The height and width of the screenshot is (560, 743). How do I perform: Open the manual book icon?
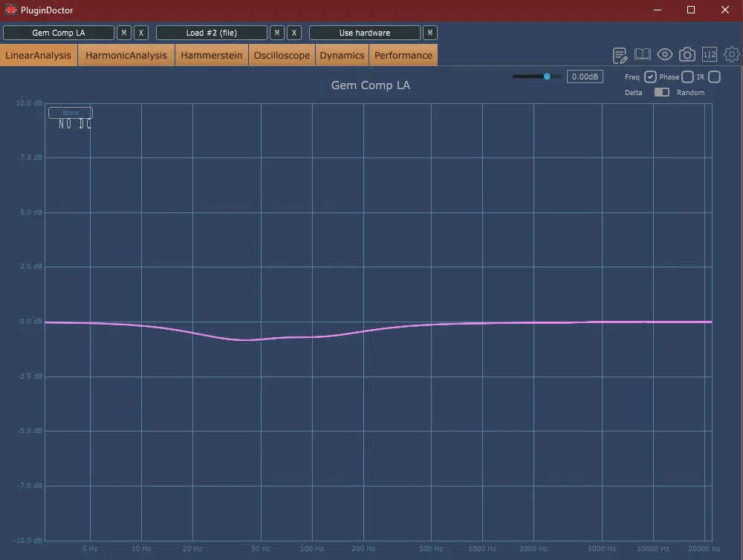pyautogui.click(x=643, y=54)
